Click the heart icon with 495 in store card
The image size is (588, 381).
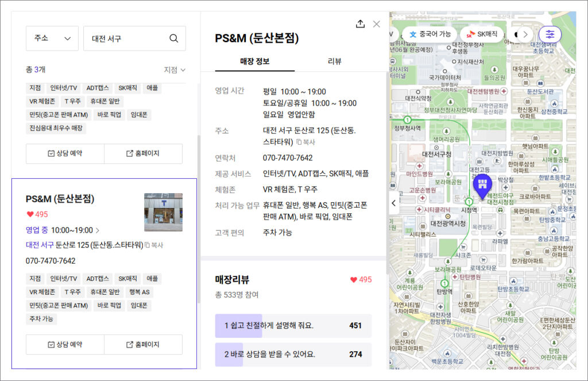point(30,214)
